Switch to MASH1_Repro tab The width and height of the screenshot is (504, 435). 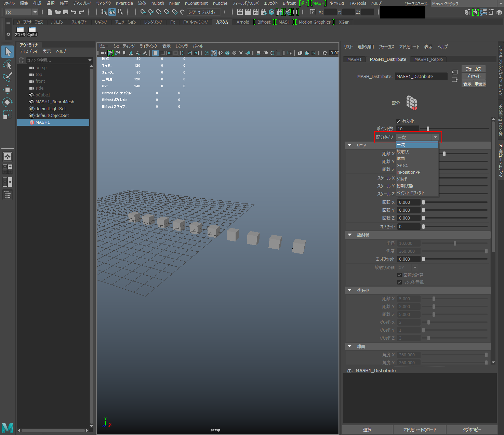(428, 59)
